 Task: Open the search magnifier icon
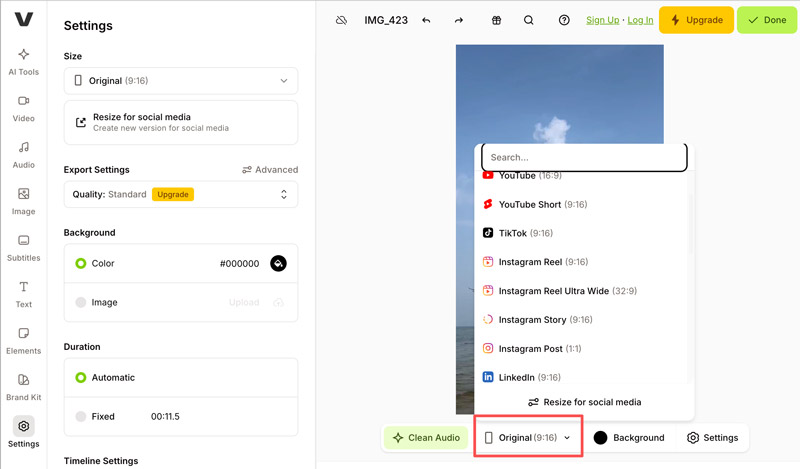[529, 20]
